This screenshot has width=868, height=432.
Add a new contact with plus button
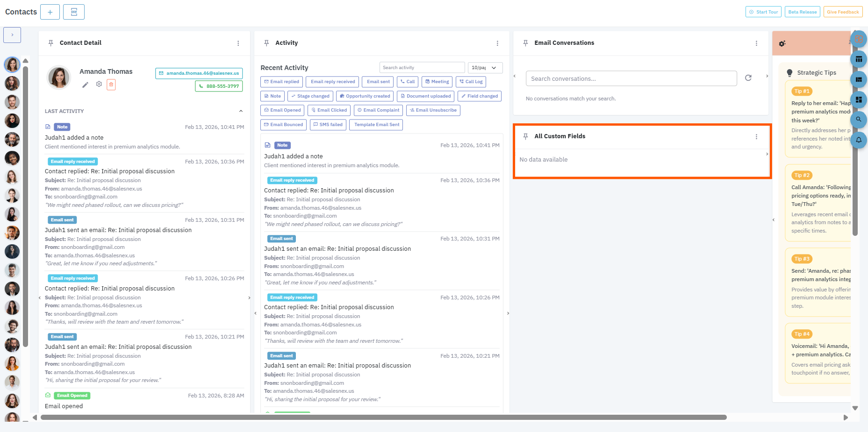click(50, 12)
